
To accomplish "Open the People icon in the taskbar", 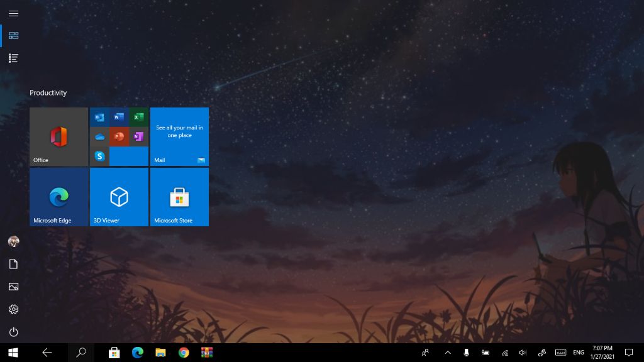I will coord(426,353).
